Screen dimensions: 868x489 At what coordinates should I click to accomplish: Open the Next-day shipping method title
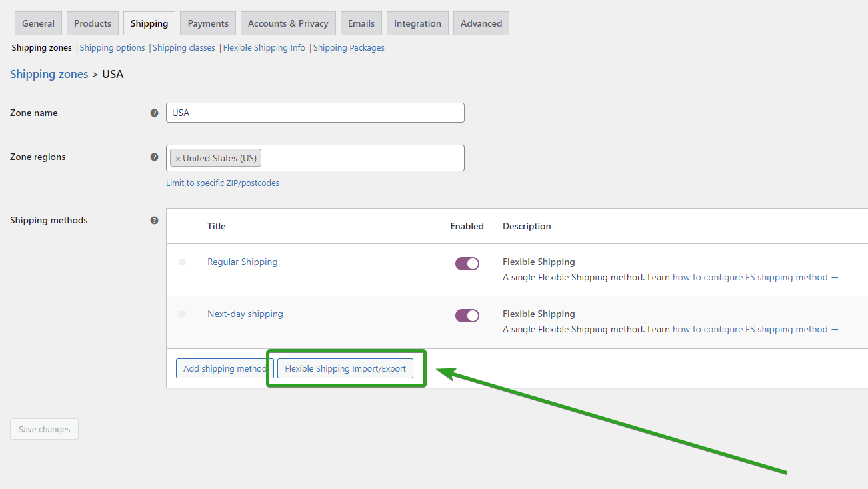pyautogui.click(x=245, y=314)
